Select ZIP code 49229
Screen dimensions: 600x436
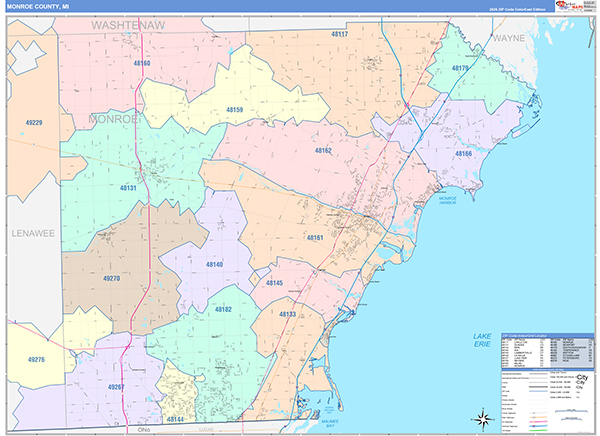pos(34,122)
